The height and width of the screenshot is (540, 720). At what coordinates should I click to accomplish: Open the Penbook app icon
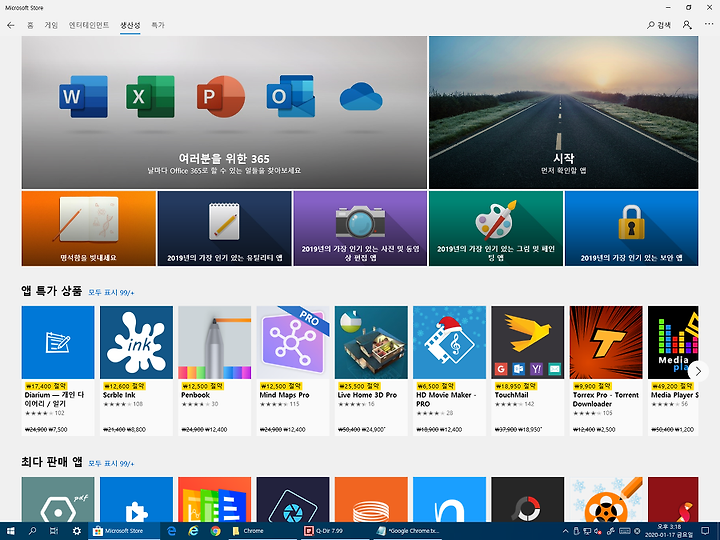click(x=214, y=343)
